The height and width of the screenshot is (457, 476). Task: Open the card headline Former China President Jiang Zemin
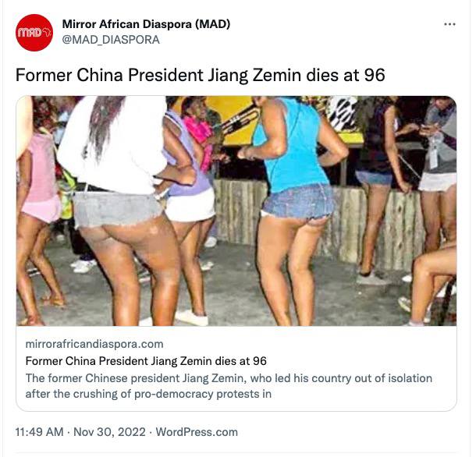[x=146, y=361]
